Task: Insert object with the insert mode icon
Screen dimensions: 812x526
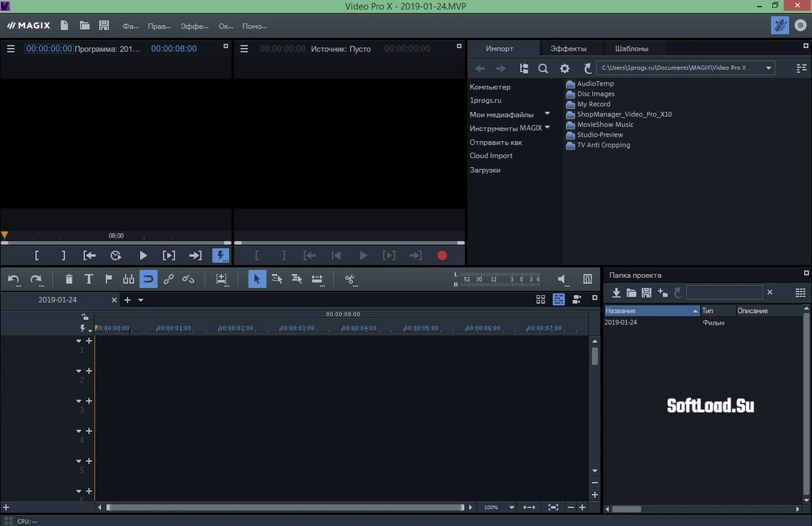Action: [221, 279]
